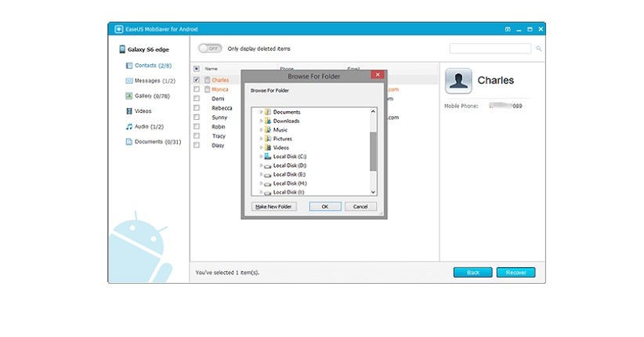Check the Robin contact checkbox
Screen dimensions: 644x337
click(197, 127)
